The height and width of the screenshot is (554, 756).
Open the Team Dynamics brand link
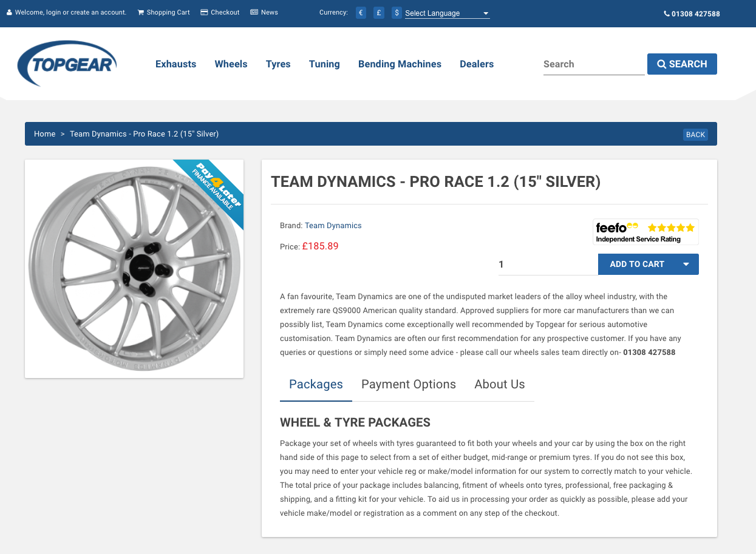333,226
